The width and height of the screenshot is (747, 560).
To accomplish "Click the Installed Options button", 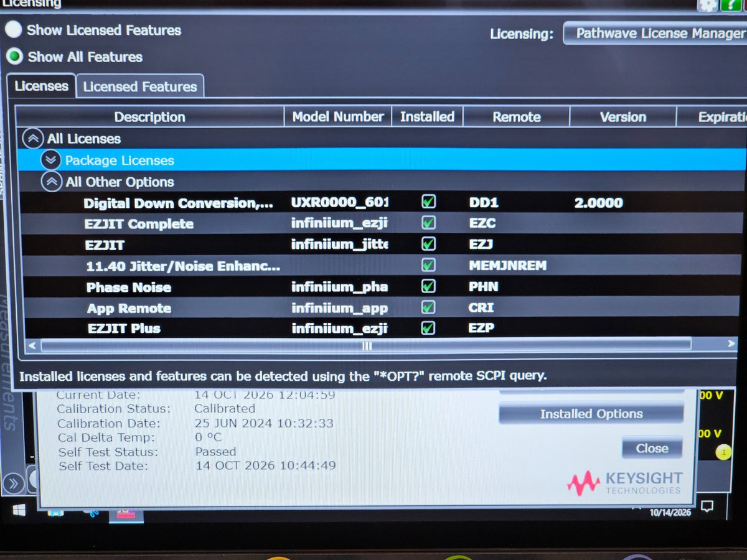I will [591, 414].
